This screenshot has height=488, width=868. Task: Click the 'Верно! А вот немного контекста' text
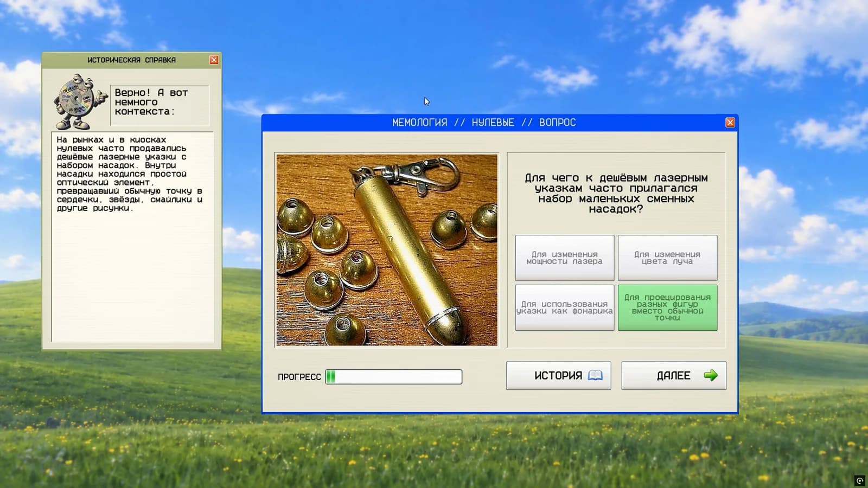coord(151,102)
